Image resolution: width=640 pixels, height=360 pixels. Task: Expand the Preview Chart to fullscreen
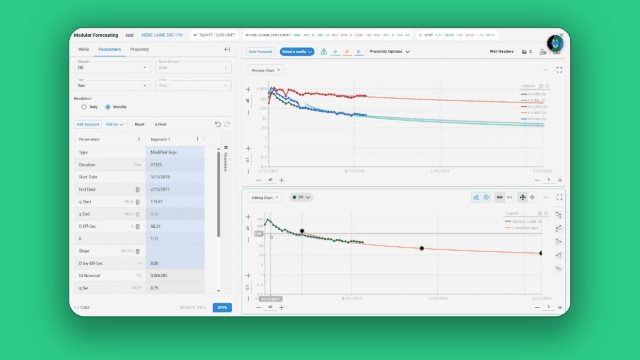tap(559, 70)
